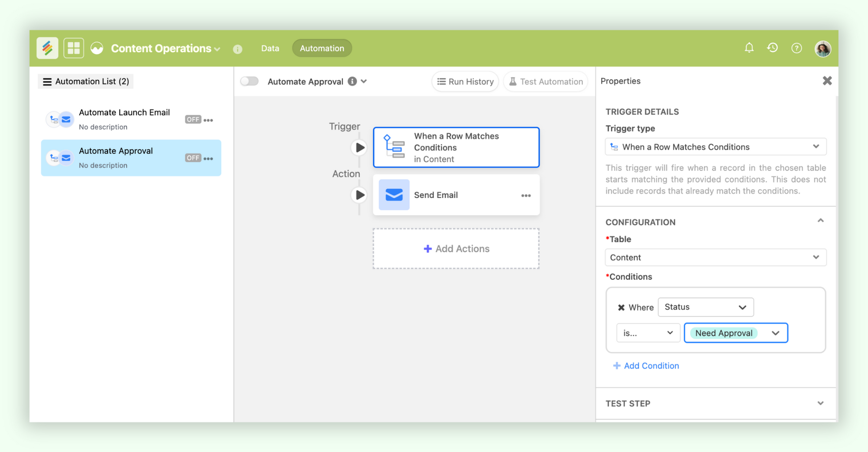Toggle OFF badge for Automate Approval item

tap(193, 158)
